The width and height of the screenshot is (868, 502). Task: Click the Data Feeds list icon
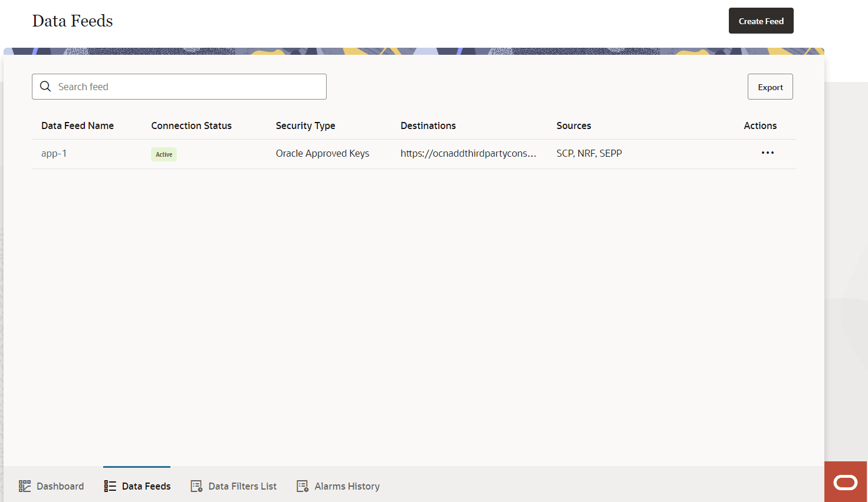click(x=110, y=486)
